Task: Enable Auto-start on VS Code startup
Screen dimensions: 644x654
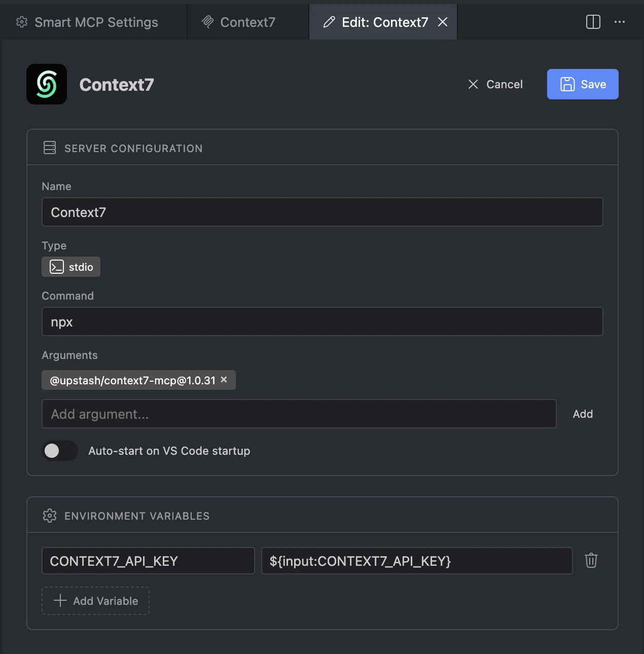Action: pyautogui.click(x=59, y=451)
